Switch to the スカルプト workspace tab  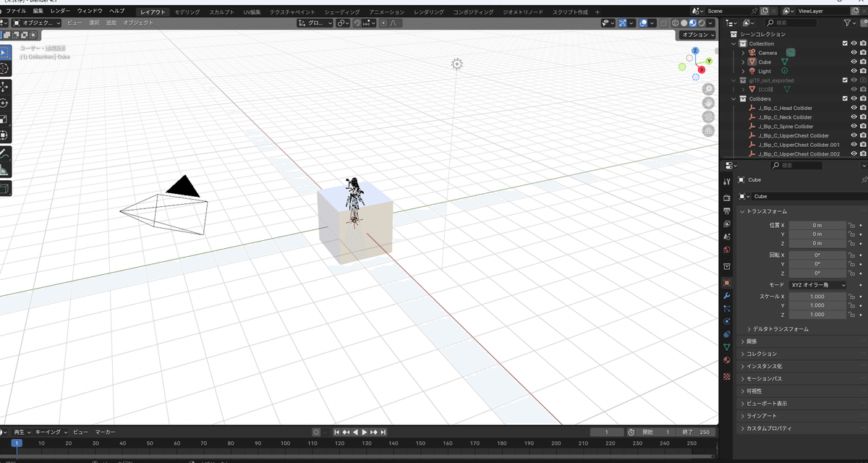(221, 12)
